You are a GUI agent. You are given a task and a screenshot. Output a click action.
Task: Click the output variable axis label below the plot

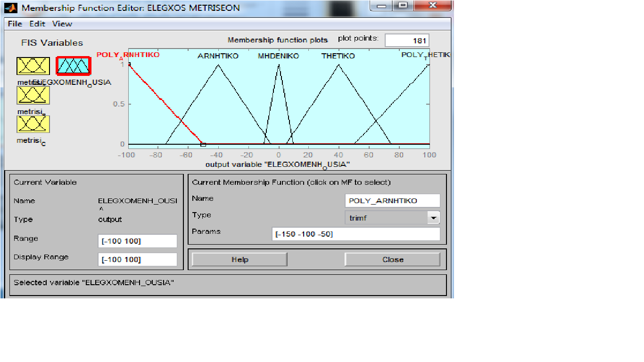click(x=278, y=165)
